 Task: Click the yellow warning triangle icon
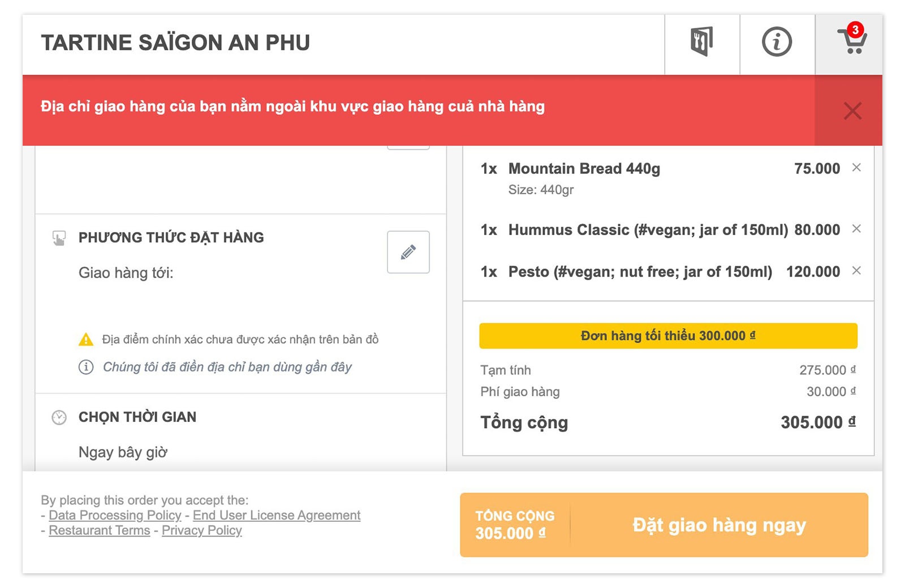pos(86,339)
